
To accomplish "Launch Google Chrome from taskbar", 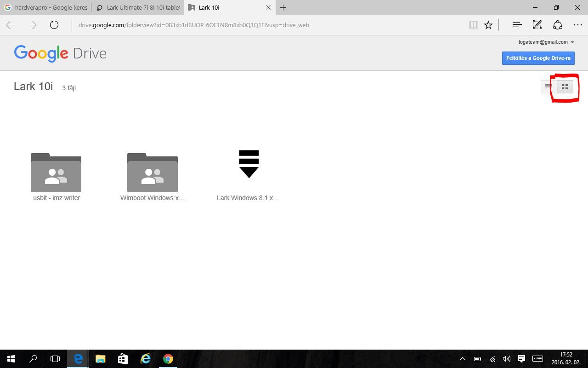I will point(168,359).
